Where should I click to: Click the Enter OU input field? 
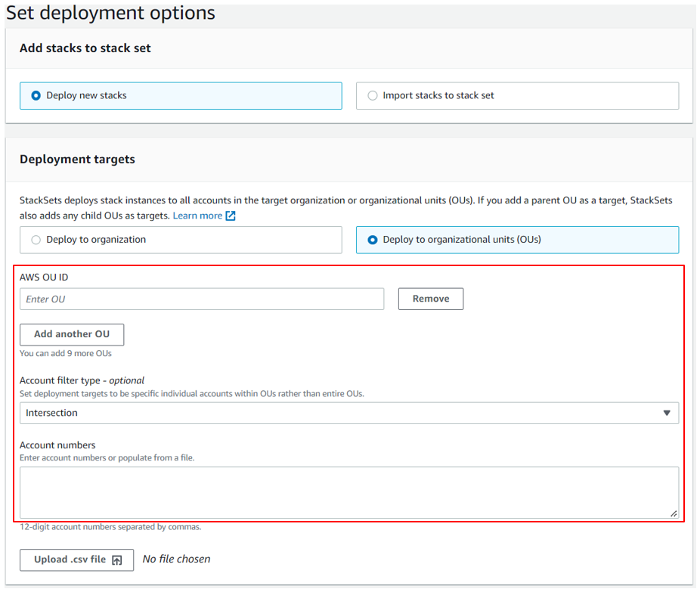(x=201, y=299)
